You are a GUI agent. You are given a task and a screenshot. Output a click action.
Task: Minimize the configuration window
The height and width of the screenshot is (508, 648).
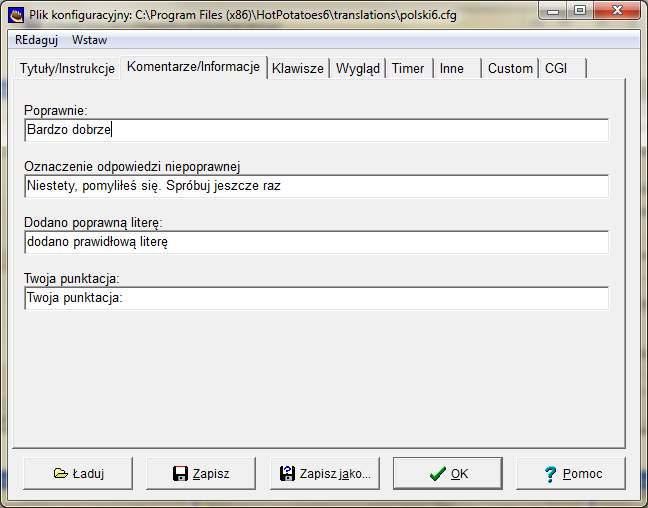point(553,11)
